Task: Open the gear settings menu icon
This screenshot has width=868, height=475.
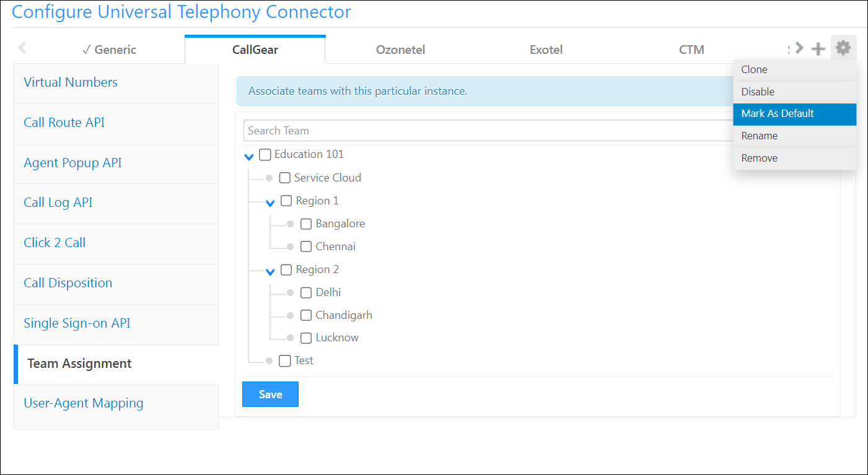Action: point(843,48)
